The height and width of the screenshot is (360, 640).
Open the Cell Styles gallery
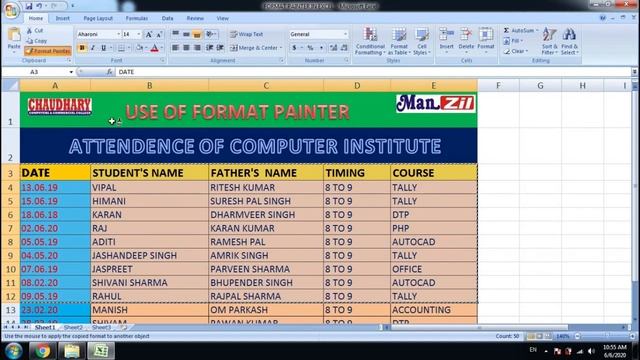(422, 41)
